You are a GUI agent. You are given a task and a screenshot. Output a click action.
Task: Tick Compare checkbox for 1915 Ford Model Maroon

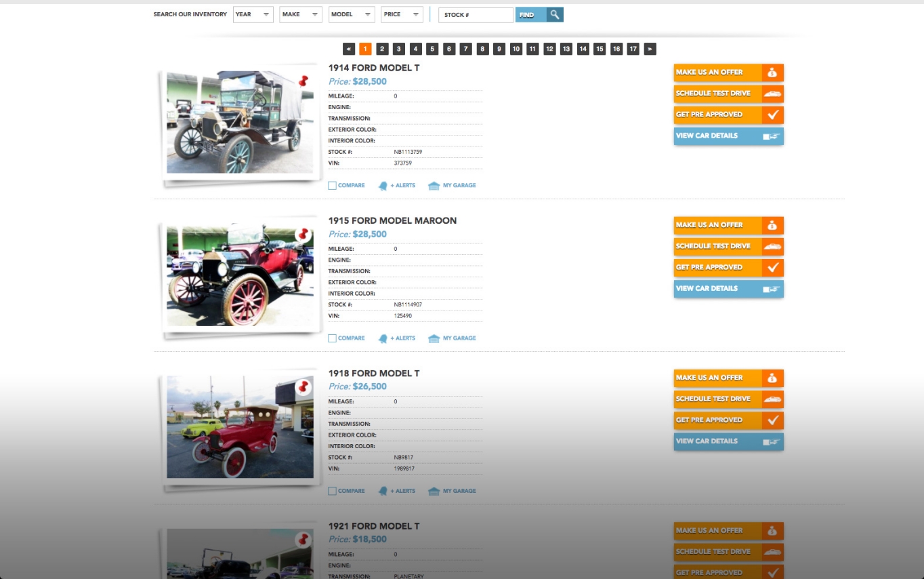[332, 338]
